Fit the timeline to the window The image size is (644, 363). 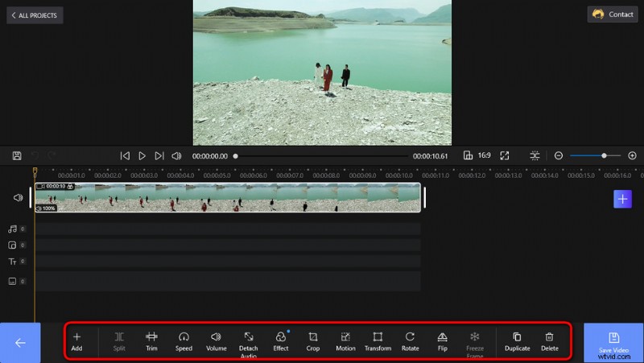tap(535, 155)
